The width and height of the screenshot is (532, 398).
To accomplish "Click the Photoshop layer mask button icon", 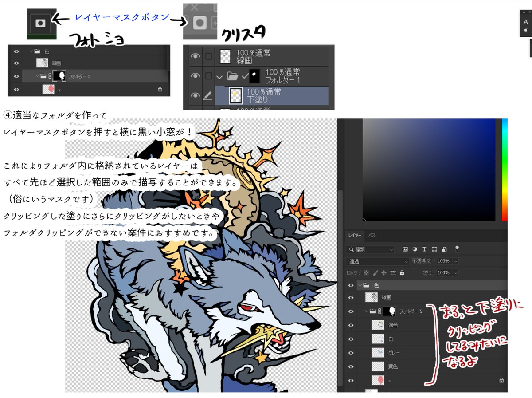I will [x=40, y=24].
